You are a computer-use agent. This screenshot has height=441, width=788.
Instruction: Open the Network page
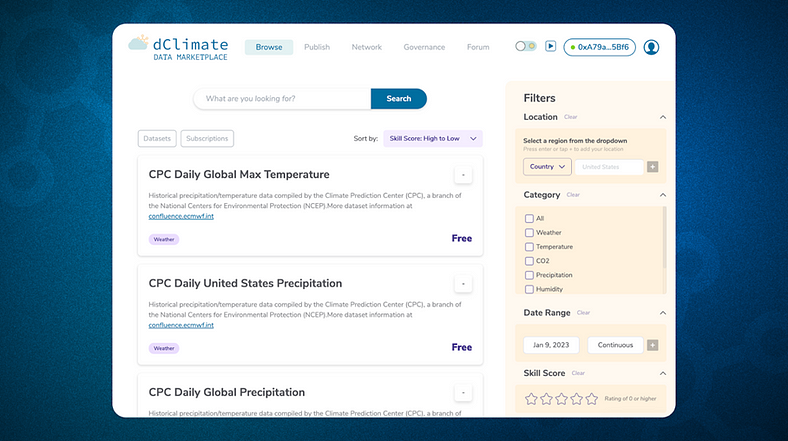pos(367,47)
